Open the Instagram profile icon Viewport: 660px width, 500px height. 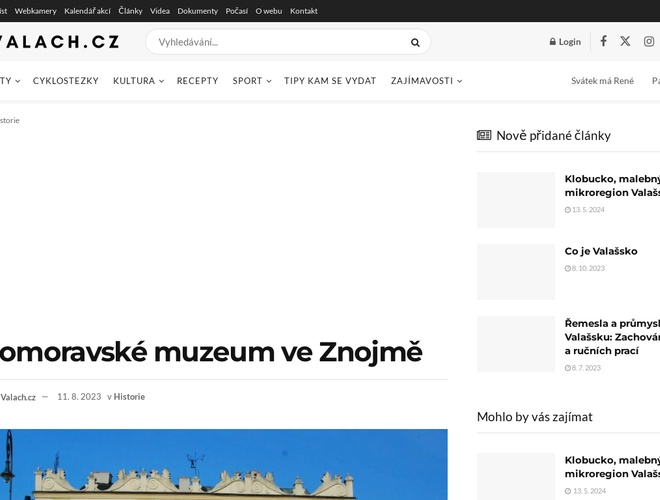point(649,41)
